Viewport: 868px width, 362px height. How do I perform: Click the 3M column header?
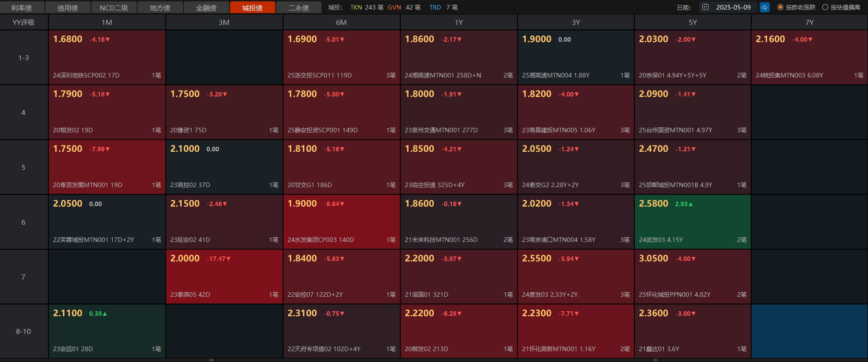click(x=224, y=22)
